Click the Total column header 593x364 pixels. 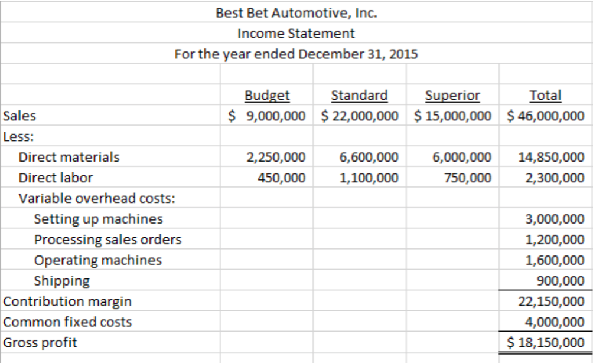tap(545, 96)
